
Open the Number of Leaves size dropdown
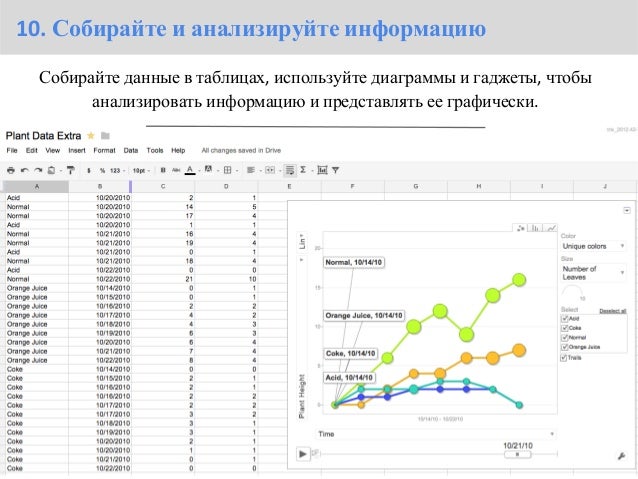pos(593,273)
